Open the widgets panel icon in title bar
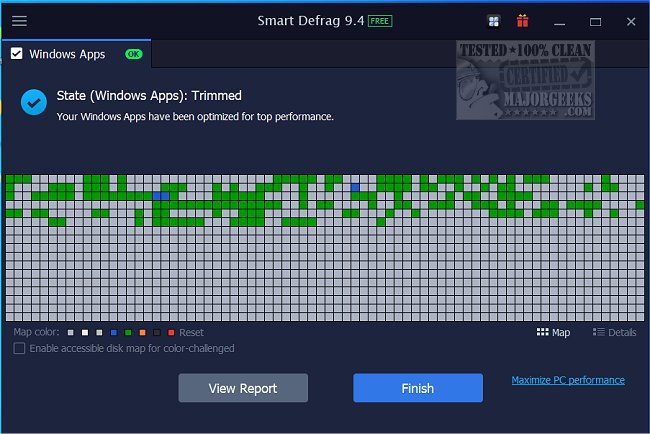This screenshot has height=434, width=650. coord(493,21)
